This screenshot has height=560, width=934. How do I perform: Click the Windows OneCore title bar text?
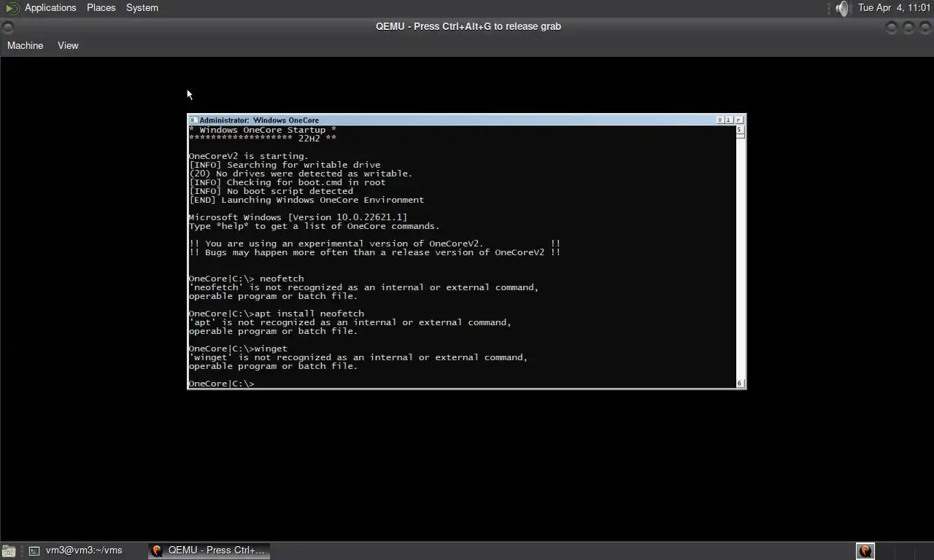pyautogui.click(x=258, y=120)
